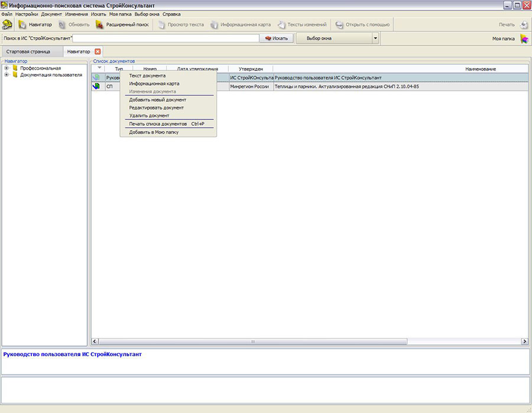Open the Моя папка menu

click(x=120, y=14)
